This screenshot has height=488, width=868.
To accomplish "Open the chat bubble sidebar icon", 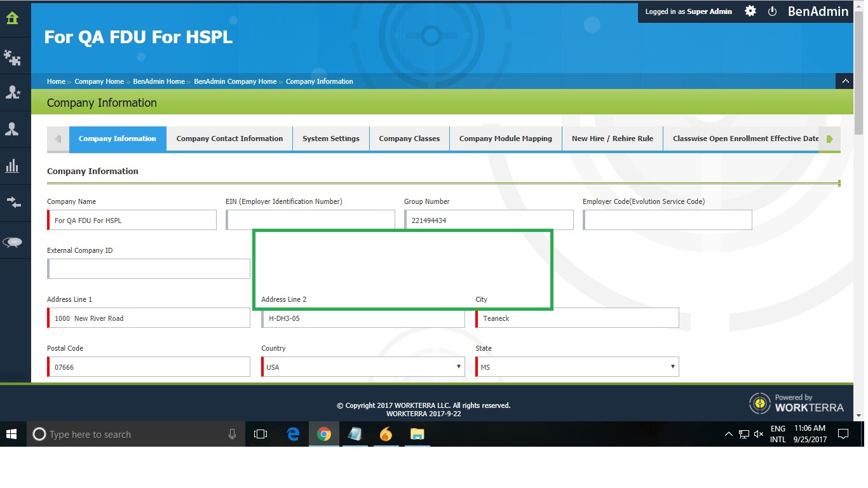I will pyautogui.click(x=13, y=241).
